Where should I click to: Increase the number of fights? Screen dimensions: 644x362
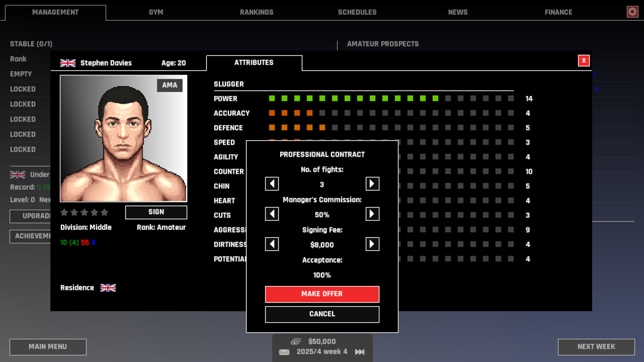tap(372, 184)
